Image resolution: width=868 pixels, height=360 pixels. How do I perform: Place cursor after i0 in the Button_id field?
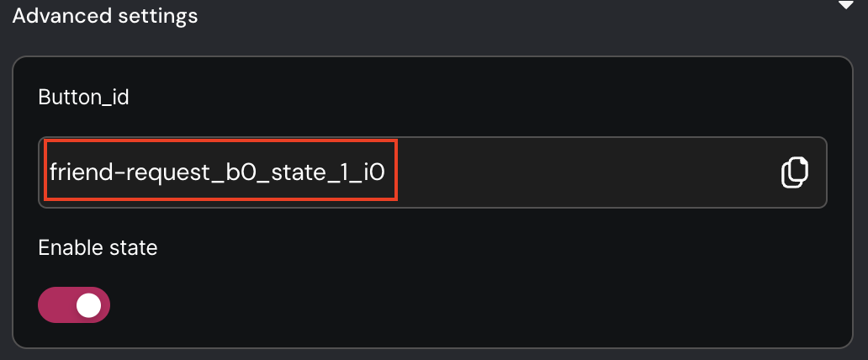pyautogui.click(x=386, y=172)
